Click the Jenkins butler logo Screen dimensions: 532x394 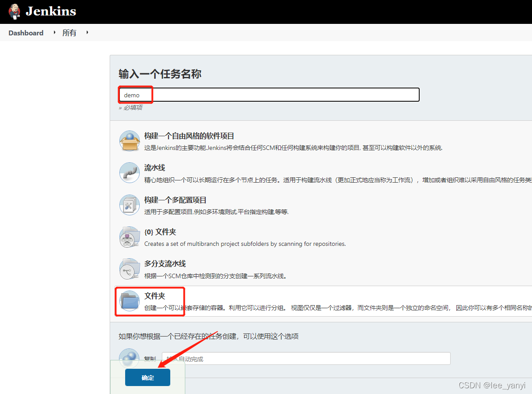[15, 11]
